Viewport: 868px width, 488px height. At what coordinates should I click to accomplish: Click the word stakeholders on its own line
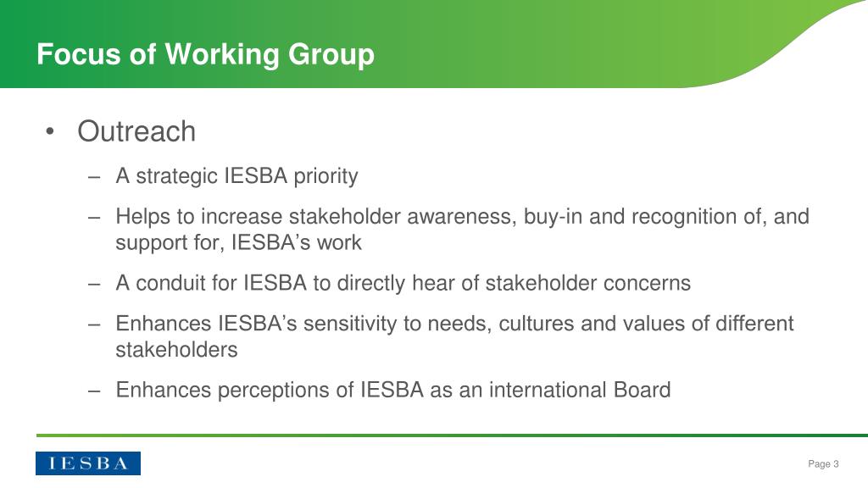176,350
